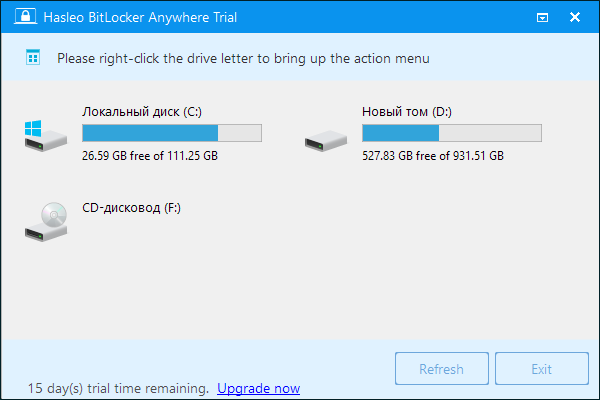Click the action menu hint icon
This screenshot has height=400, width=600.
tap(33, 58)
